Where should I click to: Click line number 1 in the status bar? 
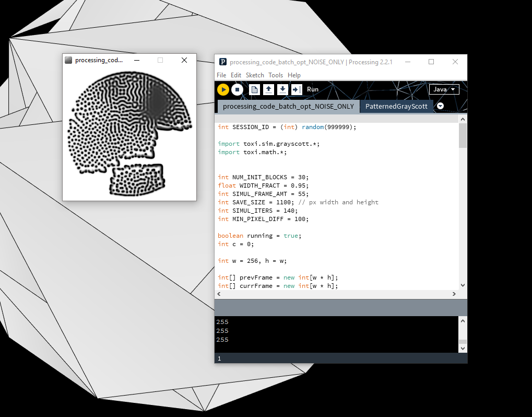coord(219,358)
